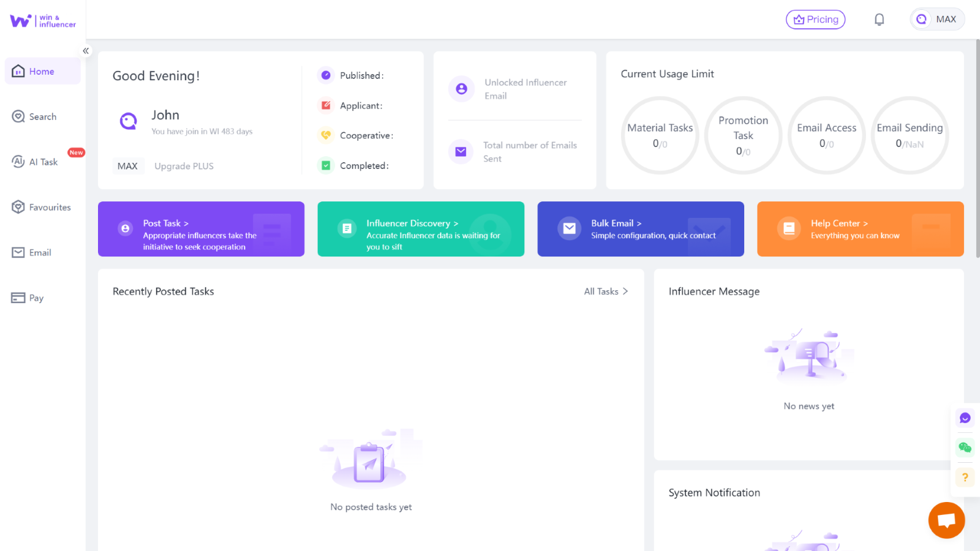Collapse the left sidebar with double chevron
The width and height of the screenshot is (980, 551).
pos(86,51)
